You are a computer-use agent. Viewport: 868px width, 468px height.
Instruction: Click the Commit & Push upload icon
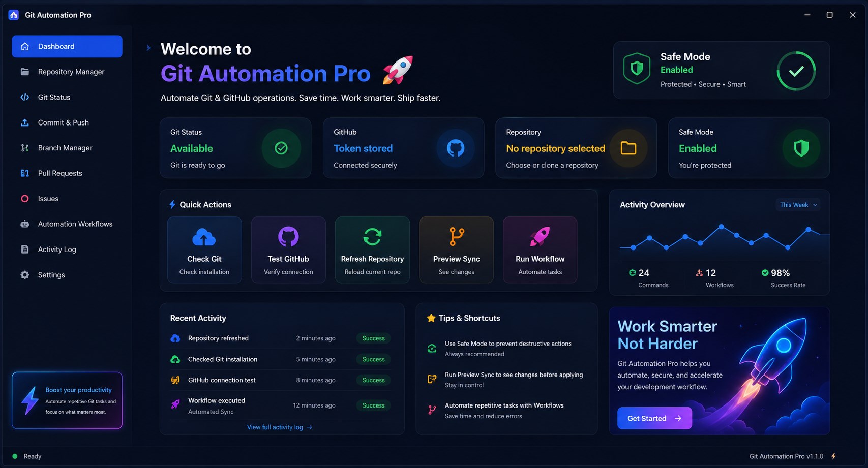pos(24,122)
